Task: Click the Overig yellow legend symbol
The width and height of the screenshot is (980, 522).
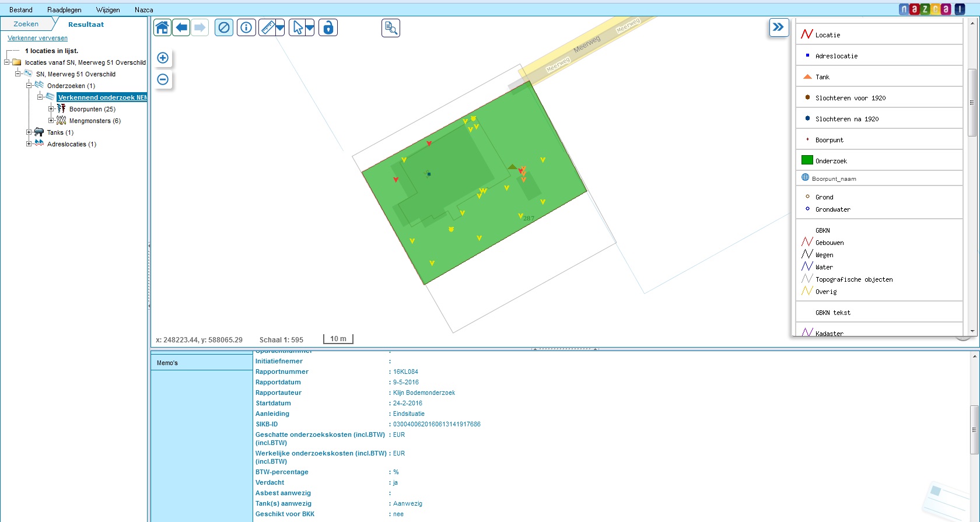Action: (x=807, y=290)
